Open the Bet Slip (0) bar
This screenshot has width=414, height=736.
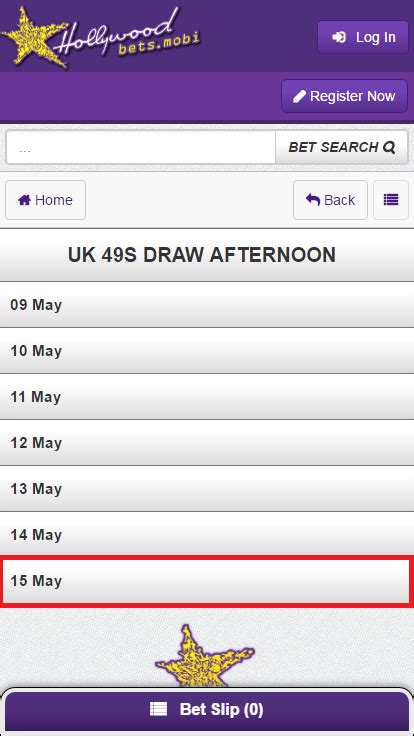(x=207, y=709)
